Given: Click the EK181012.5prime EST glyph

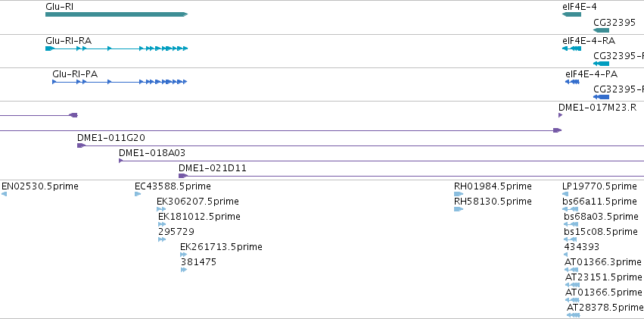Looking at the screenshot, I should tap(162, 224).
